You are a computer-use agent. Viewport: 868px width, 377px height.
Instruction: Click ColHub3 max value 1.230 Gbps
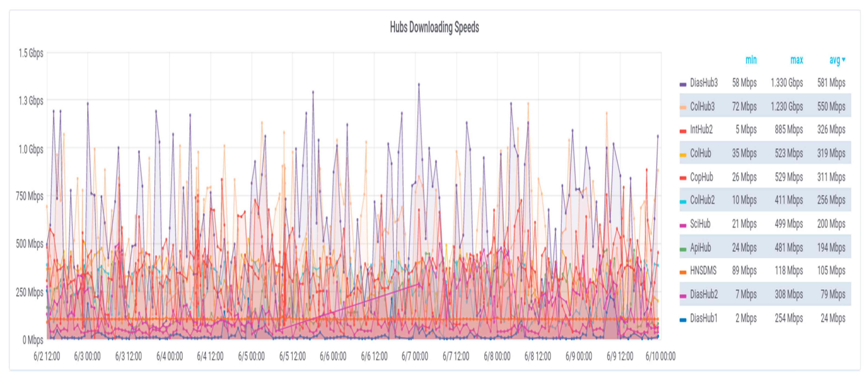[787, 106]
